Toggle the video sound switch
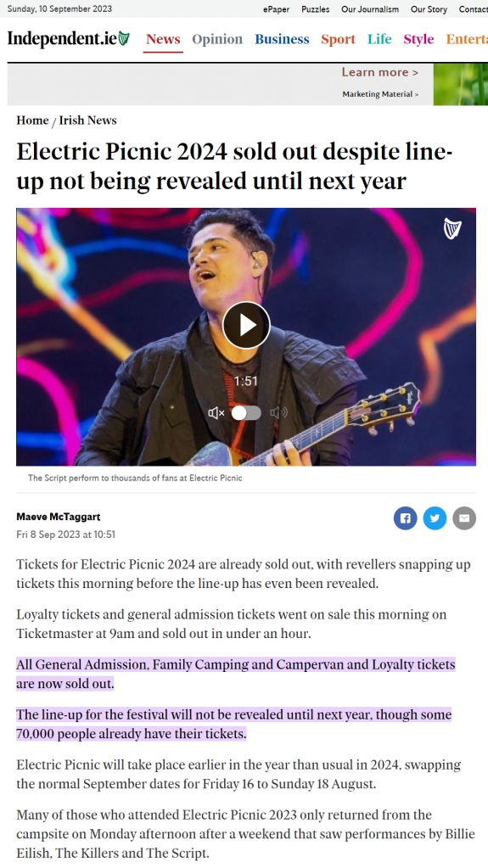Screen dimensions: 488x868 246,413
